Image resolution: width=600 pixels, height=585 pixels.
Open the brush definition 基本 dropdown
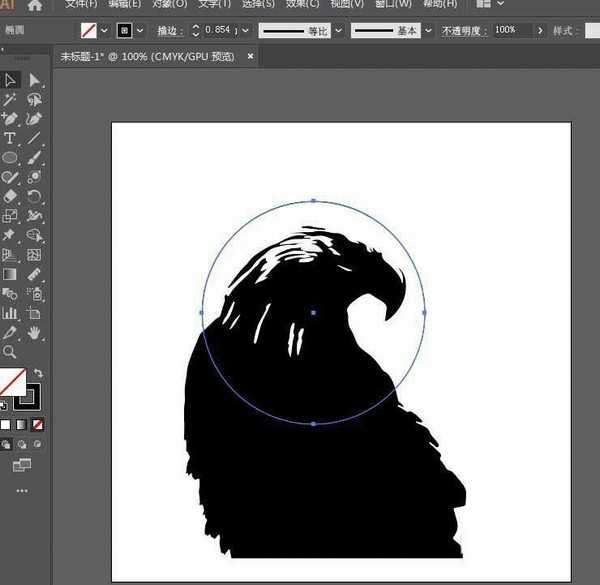[428, 31]
